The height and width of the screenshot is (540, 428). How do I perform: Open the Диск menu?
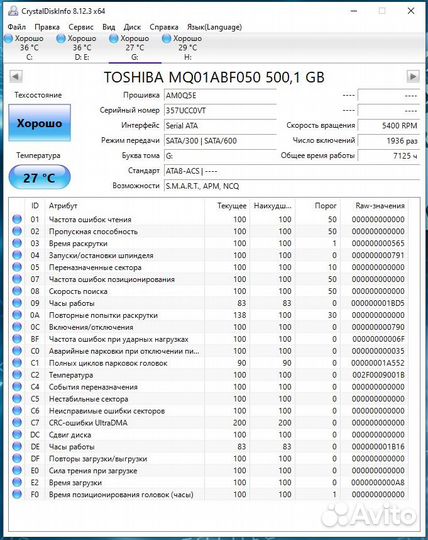pyautogui.click(x=132, y=27)
